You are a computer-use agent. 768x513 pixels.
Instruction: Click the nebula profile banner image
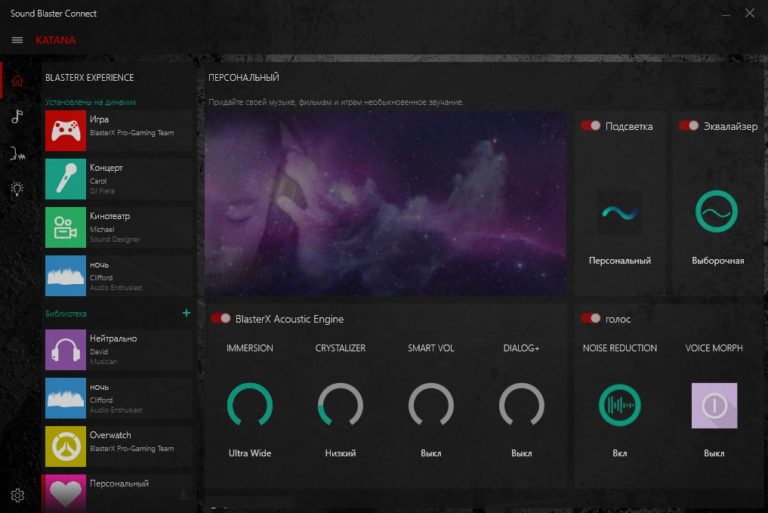385,203
